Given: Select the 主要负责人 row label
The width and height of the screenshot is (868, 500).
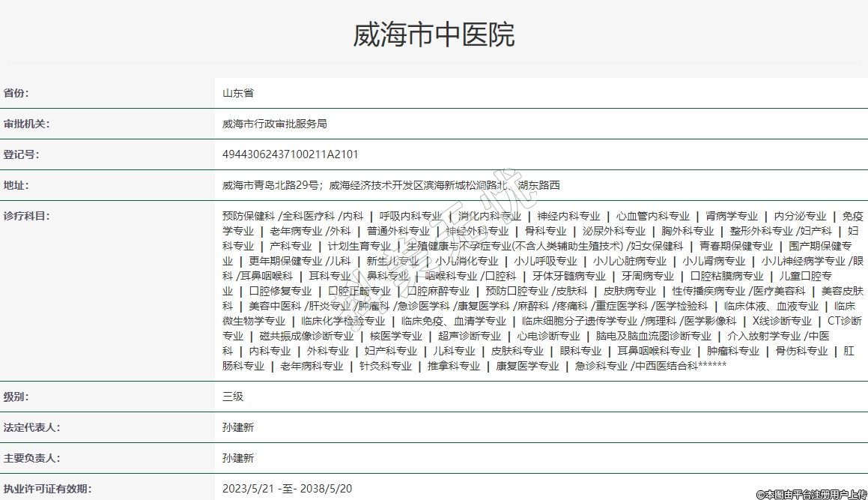Looking at the screenshot, I should click(31, 458).
